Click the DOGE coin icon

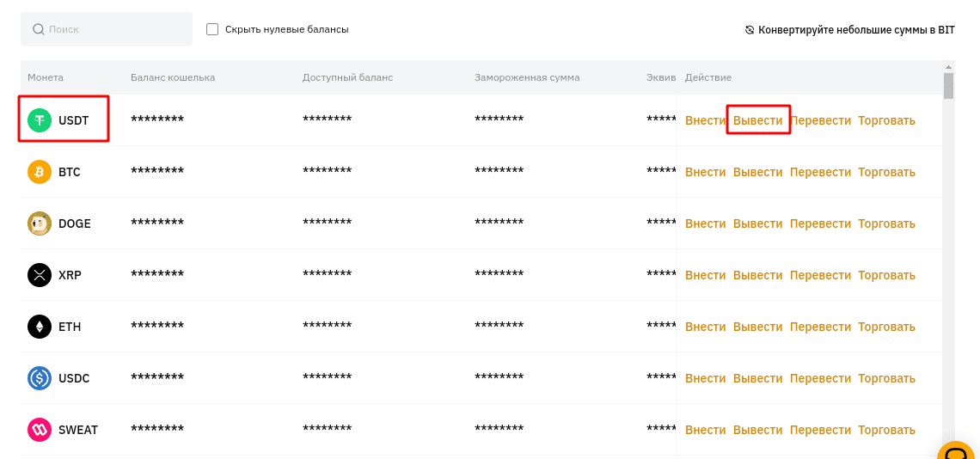click(40, 223)
